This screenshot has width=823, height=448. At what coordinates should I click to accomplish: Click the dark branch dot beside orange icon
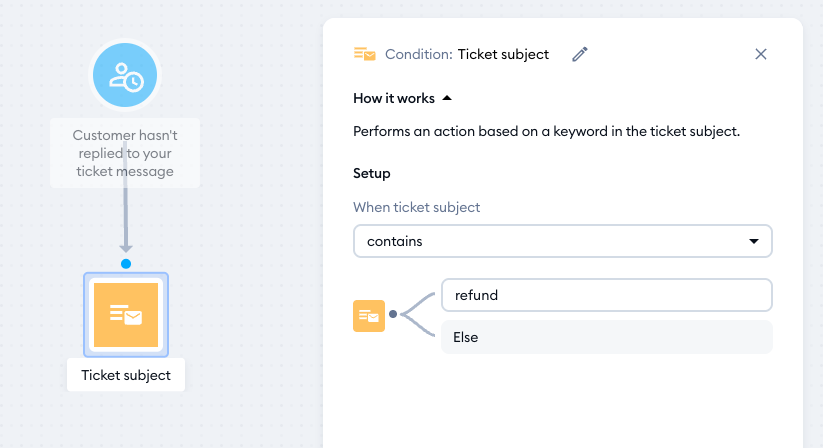[393, 314]
